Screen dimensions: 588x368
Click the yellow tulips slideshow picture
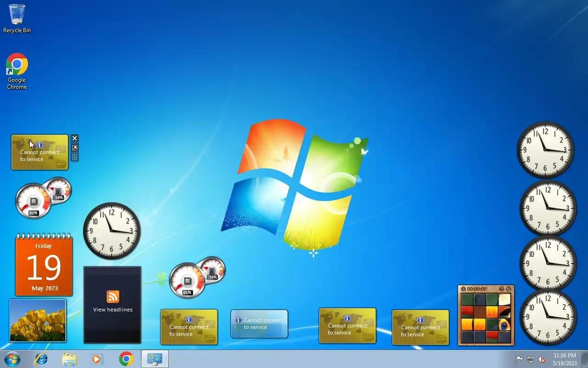[x=38, y=321]
